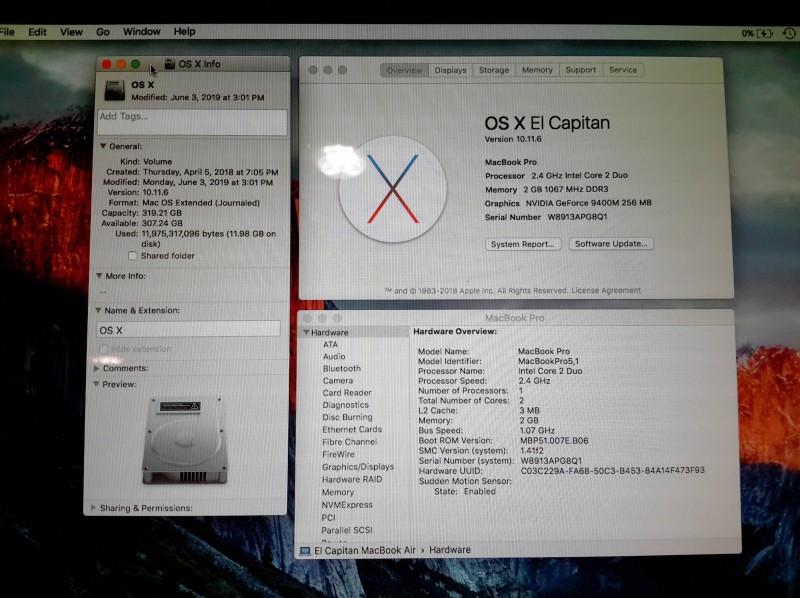Collapse the Hardware tree in System Report
800x598 pixels.
pos(306,332)
